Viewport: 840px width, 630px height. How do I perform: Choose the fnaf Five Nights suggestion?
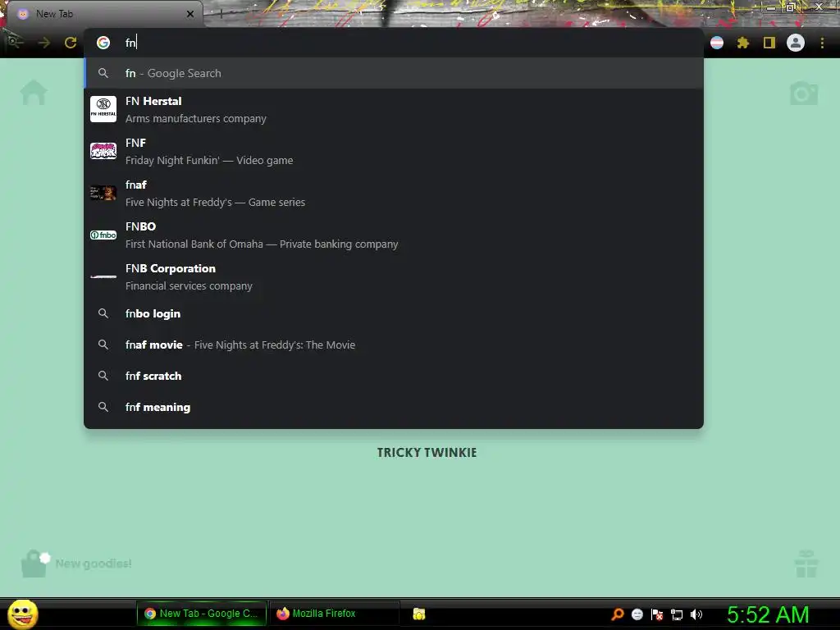394,193
